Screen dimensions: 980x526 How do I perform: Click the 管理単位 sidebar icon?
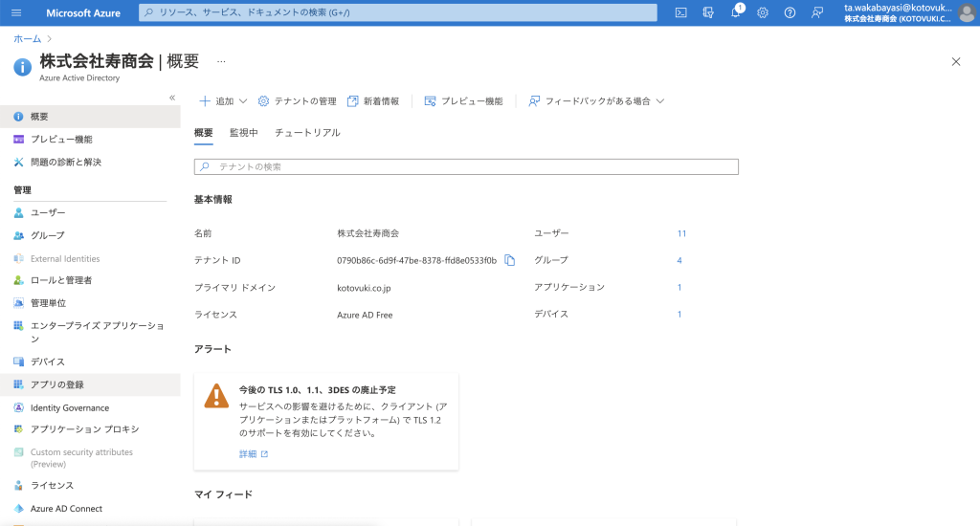click(x=19, y=303)
